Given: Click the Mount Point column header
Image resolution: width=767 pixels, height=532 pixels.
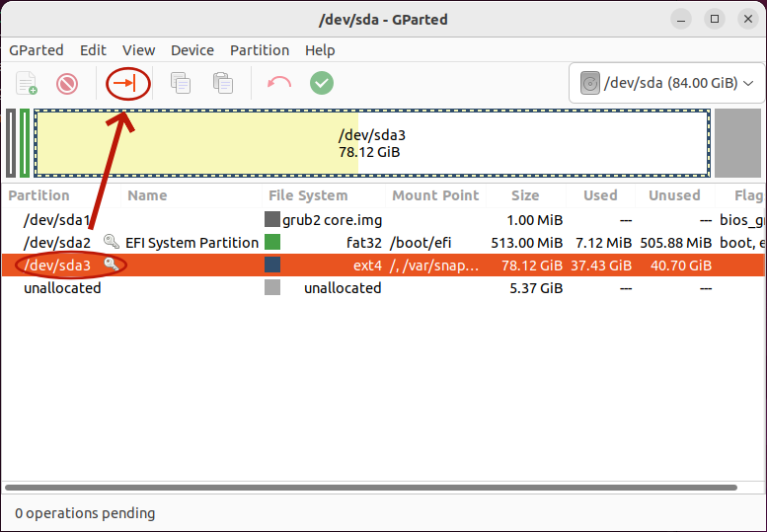Looking at the screenshot, I should 435,195.
